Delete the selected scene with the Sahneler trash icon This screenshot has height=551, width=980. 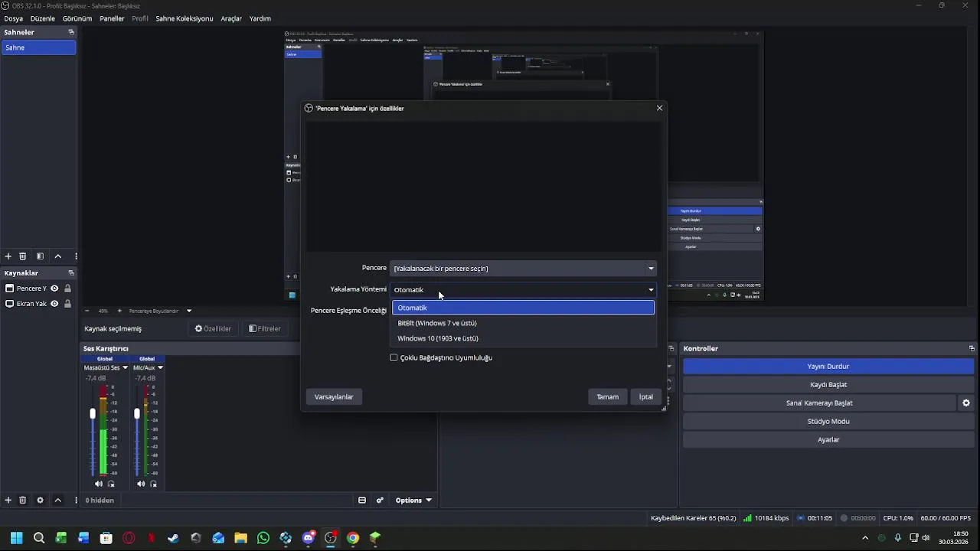(x=23, y=256)
